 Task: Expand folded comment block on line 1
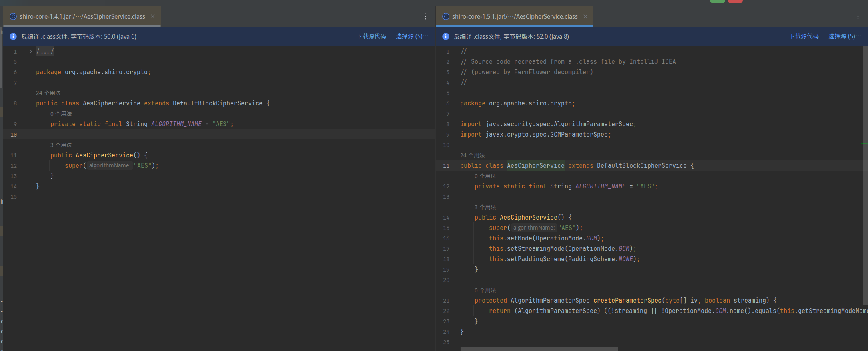pyautogui.click(x=30, y=52)
